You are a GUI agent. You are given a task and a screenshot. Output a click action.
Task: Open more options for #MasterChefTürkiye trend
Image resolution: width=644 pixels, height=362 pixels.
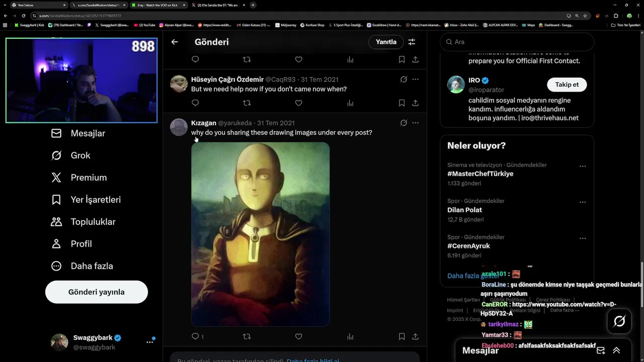[x=582, y=166]
